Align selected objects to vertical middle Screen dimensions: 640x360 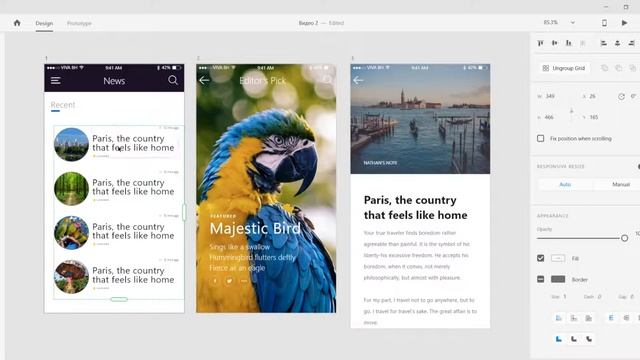(x=555, y=43)
